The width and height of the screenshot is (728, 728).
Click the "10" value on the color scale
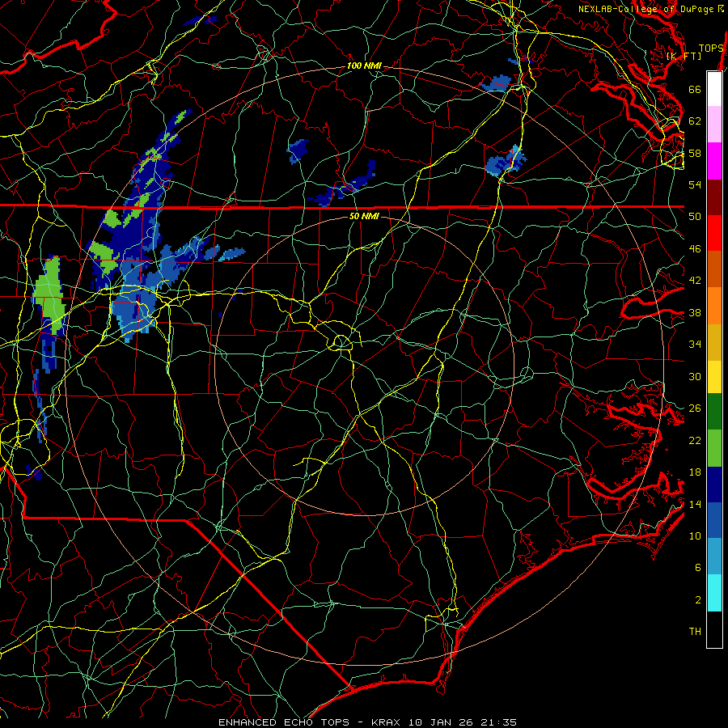tap(695, 536)
